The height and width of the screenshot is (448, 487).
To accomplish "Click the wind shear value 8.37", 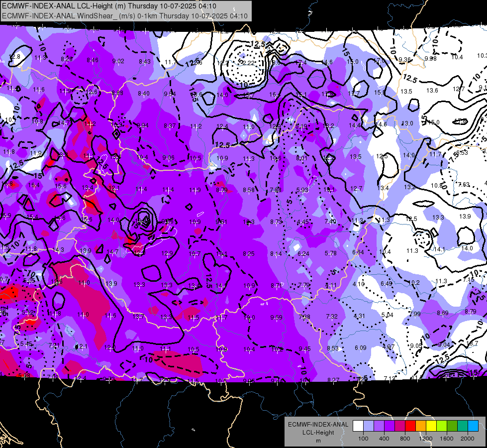I will (x=170, y=126).
